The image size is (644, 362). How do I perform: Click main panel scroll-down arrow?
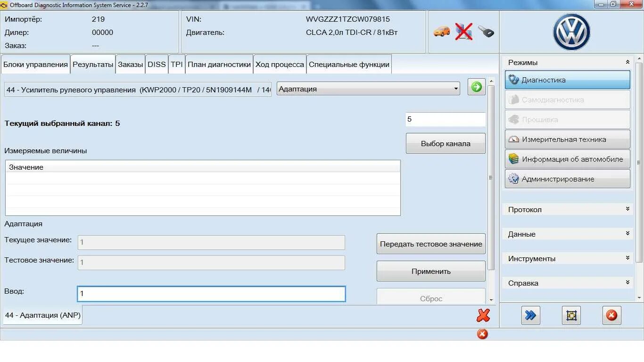491,300
